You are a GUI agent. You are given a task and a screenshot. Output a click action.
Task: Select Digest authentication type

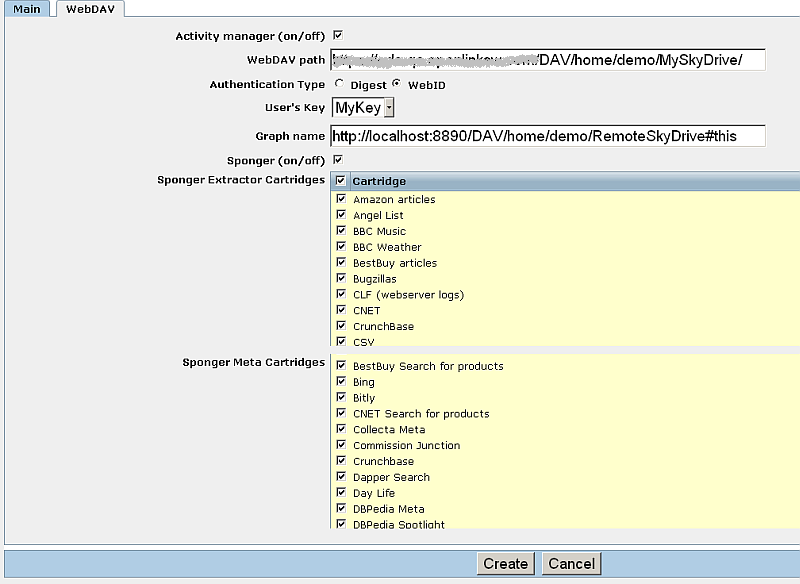pos(339,84)
